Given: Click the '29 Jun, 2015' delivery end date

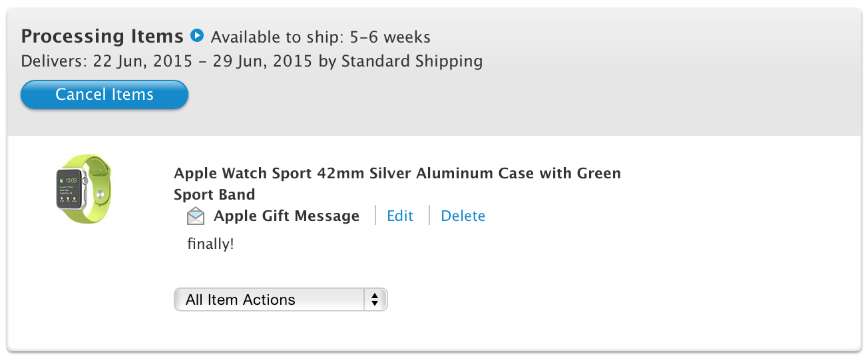Looking at the screenshot, I should (x=262, y=61).
